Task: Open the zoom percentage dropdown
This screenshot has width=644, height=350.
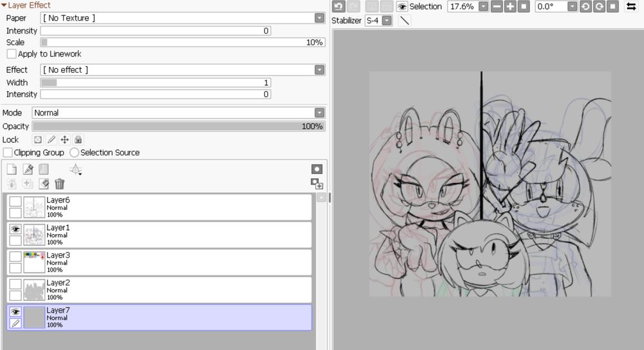Action: 484,6
